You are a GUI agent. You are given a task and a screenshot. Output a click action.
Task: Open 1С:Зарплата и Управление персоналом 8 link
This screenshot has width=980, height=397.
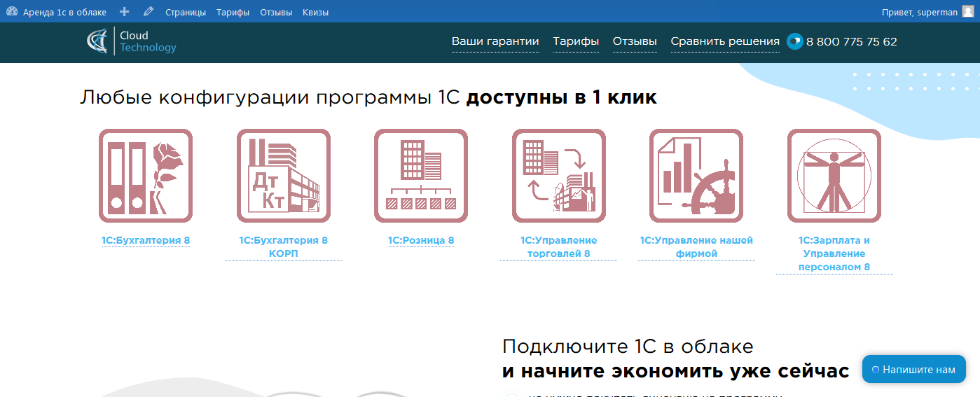pos(834,253)
